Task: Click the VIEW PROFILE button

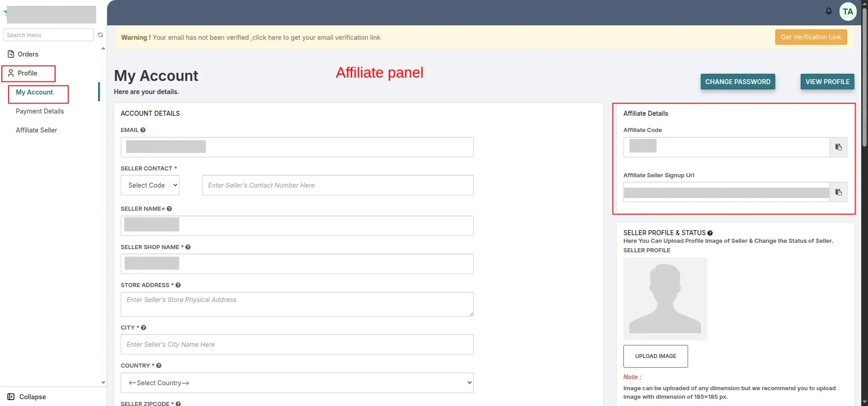Action: coord(827,82)
